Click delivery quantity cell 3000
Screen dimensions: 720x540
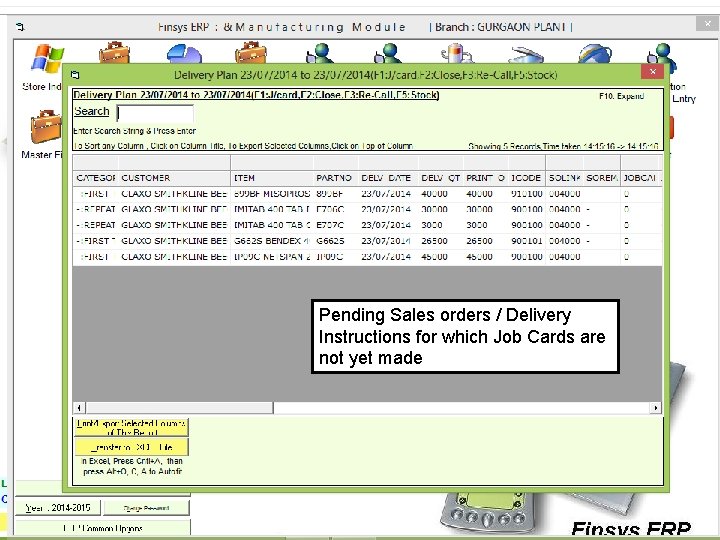point(441,225)
